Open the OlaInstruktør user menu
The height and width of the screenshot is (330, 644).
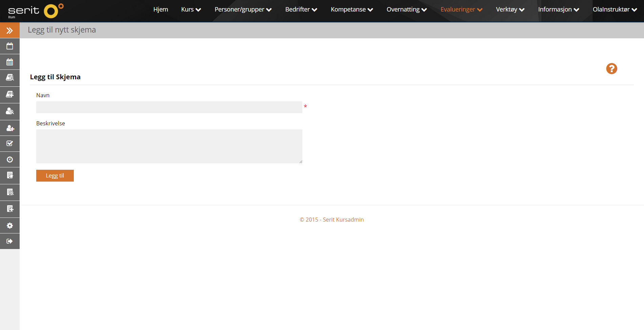tap(615, 9)
